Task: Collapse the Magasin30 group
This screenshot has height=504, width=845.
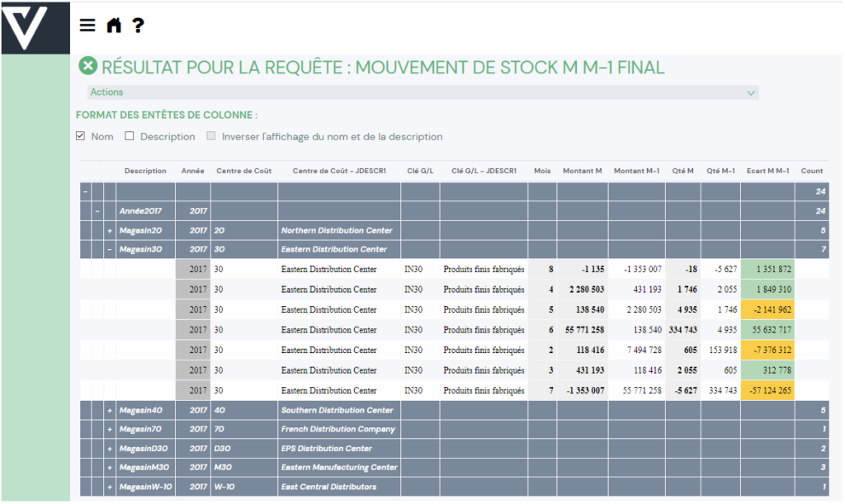Action: (110, 249)
